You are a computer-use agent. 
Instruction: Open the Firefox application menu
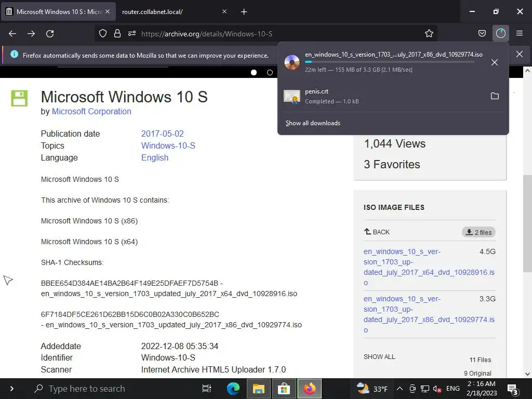[520, 34]
